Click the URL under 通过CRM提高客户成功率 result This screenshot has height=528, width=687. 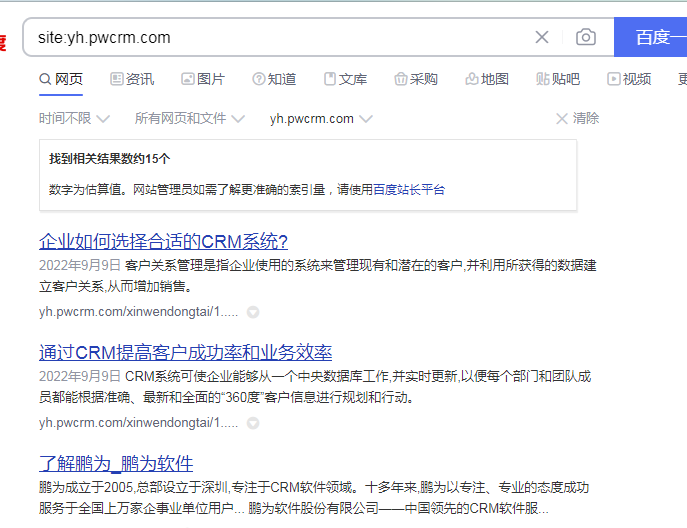click(138, 423)
